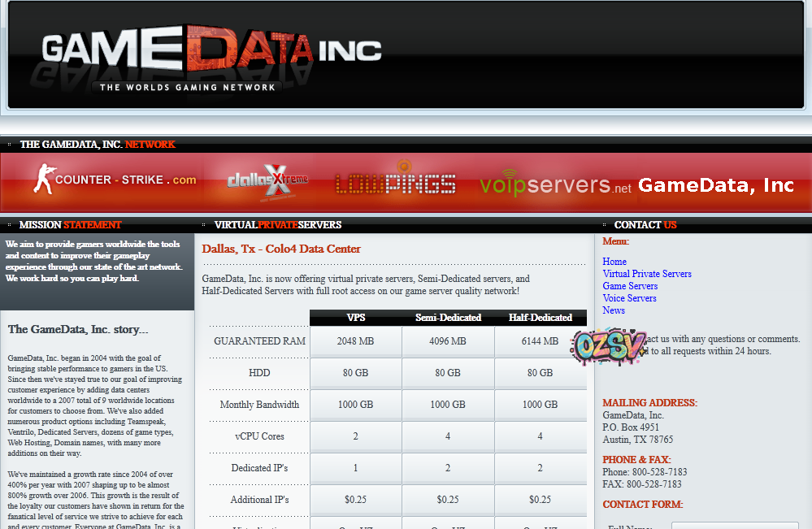Open the Virtual Private Servers link

tap(647, 274)
